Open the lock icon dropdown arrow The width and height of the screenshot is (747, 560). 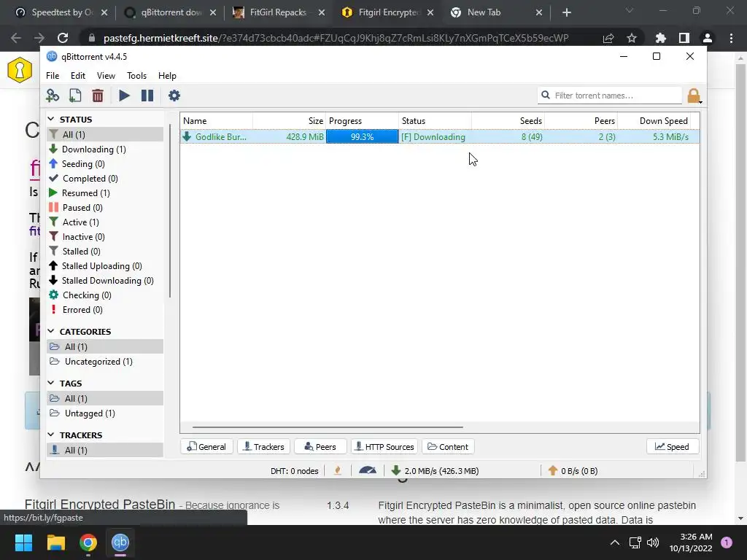[700, 102]
